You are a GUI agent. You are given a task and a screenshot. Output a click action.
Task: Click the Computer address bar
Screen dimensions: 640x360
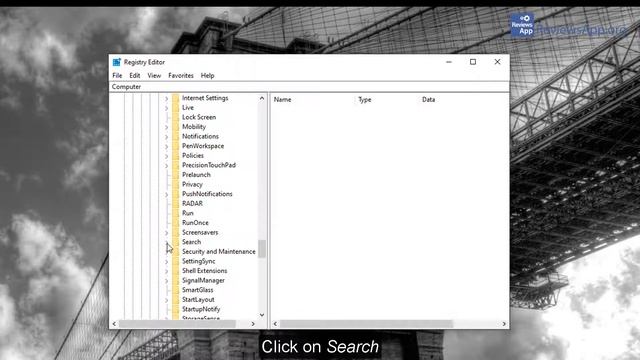click(309, 87)
